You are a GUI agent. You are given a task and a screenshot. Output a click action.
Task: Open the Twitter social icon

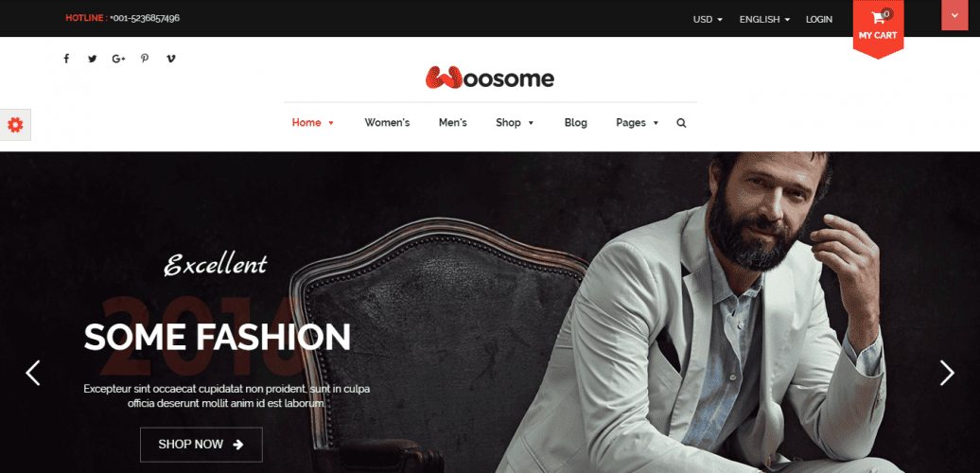click(93, 59)
